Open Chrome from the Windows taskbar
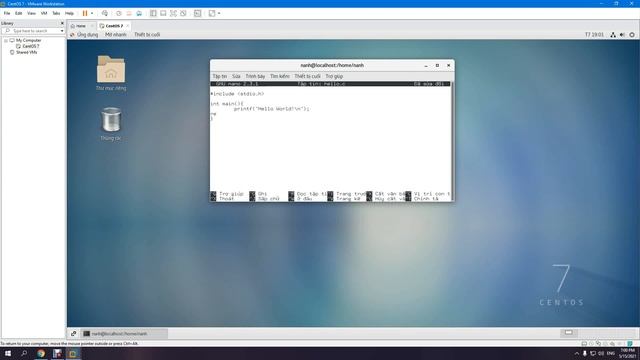This screenshot has height=360, width=640. tap(41, 353)
